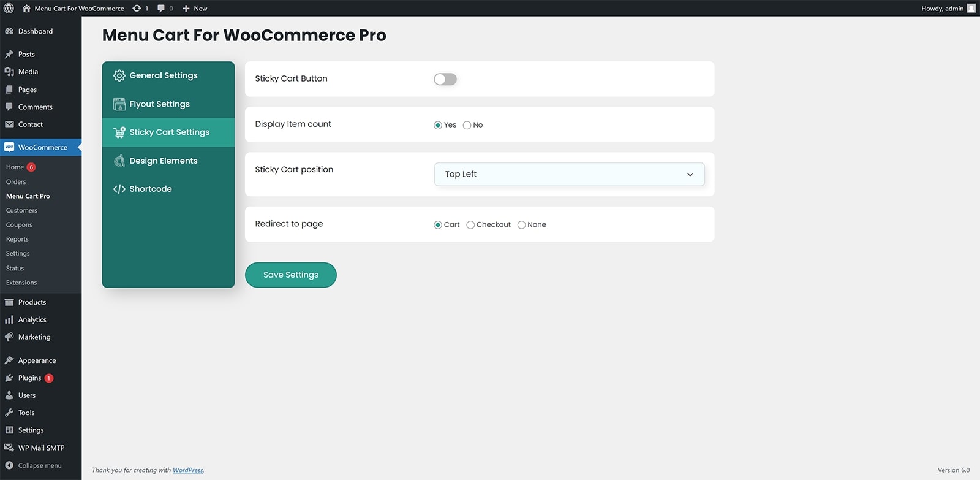This screenshot has width=980, height=480.
Task: Click the Sticky Cart position label
Action: [x=294, y=169]
